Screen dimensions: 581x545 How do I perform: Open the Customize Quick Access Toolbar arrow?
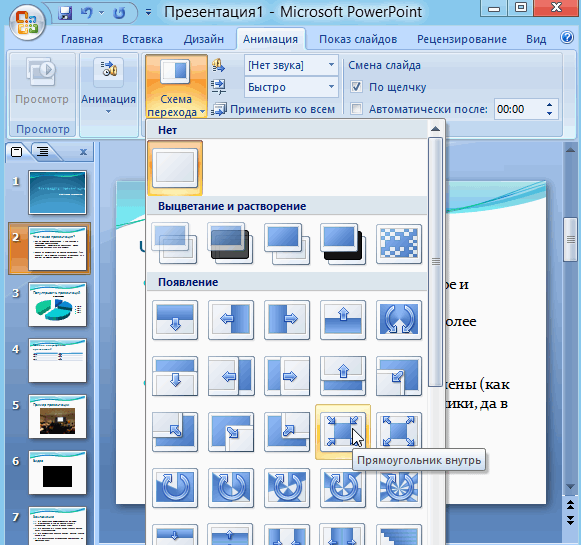pyautogui.click(x=148, y=13)
